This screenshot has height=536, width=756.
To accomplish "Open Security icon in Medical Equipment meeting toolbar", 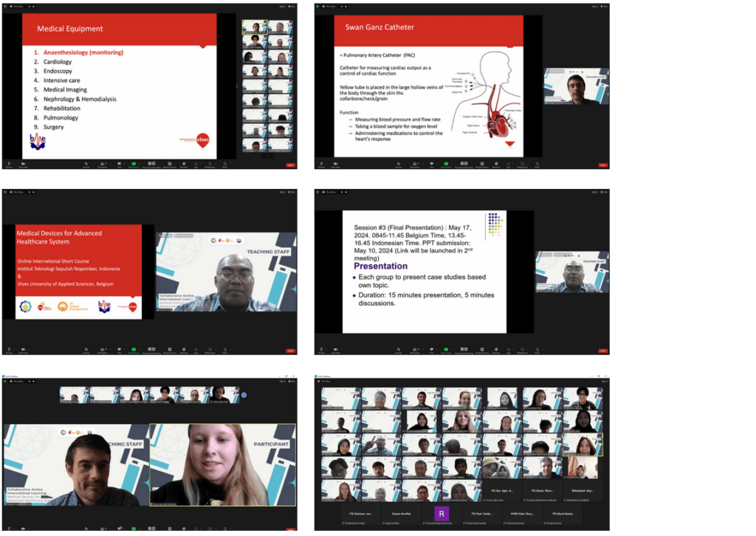I will click(x=86, y=165).
